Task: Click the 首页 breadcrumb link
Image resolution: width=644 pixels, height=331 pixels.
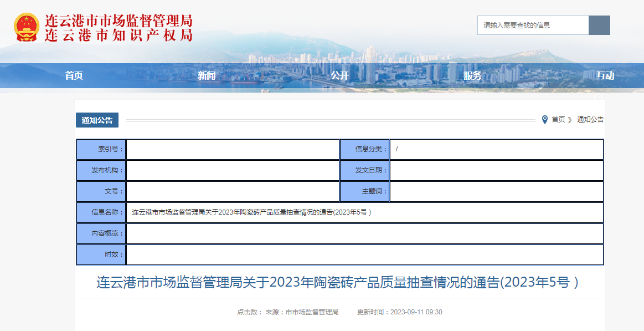Action: pos(559,119)
